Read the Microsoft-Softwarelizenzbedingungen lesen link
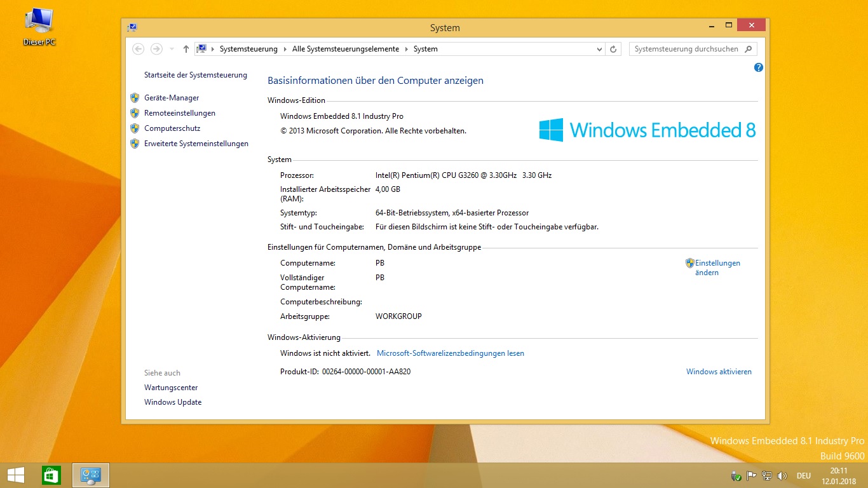Viewport: 868px width, 488px height. (x=451, y=353)
